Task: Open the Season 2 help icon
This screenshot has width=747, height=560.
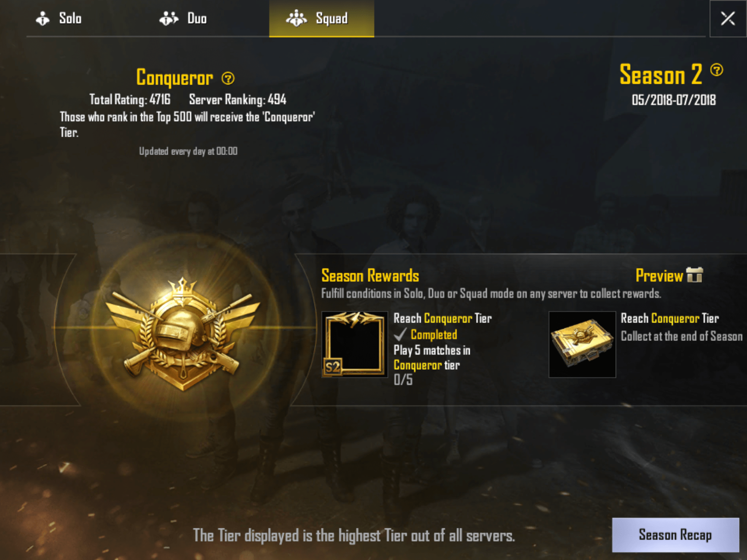Action: pos(717,70)
